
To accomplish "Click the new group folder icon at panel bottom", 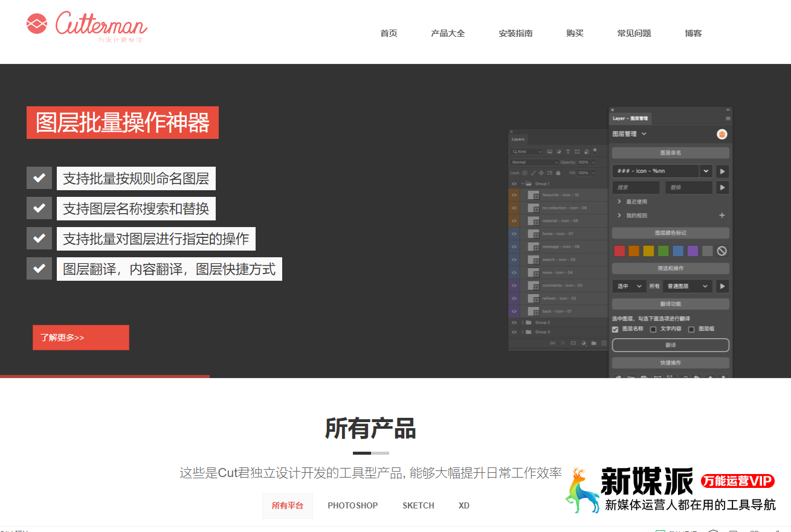I will tap(594, 343).
